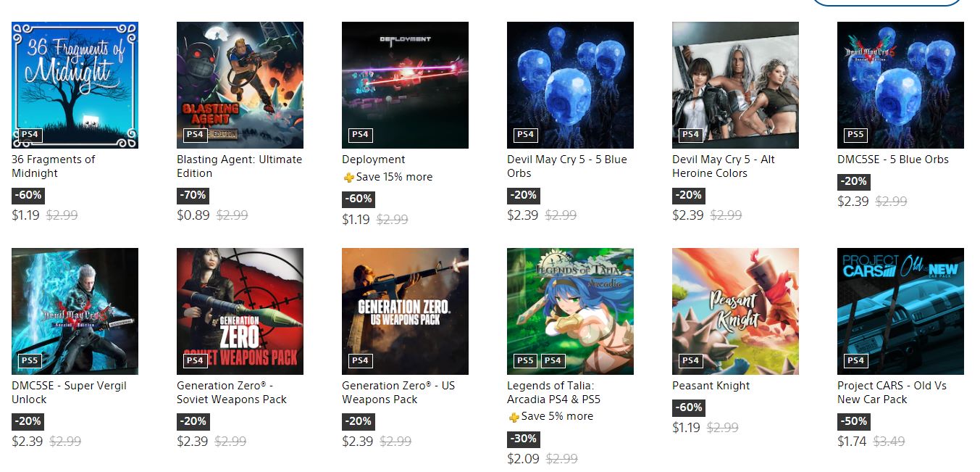
Task: View the Generation Zero US Weapons Pack thumbnail
Action: 405,311
